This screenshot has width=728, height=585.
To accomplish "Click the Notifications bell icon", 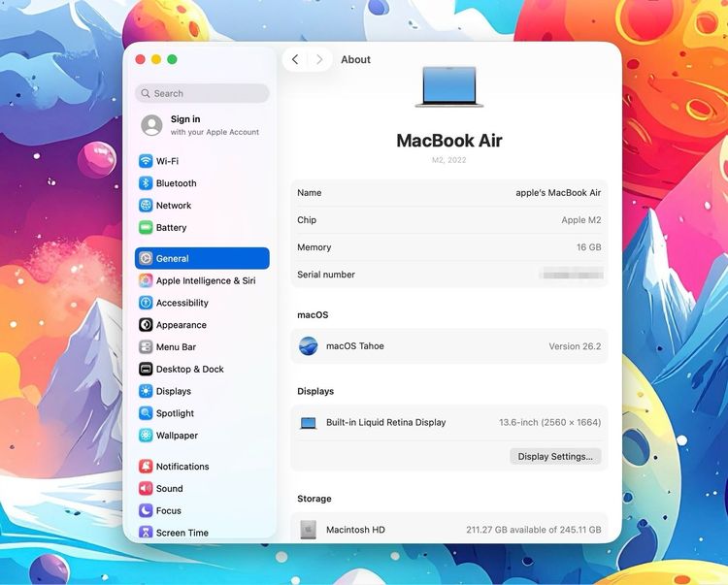I will pos(146,467).
